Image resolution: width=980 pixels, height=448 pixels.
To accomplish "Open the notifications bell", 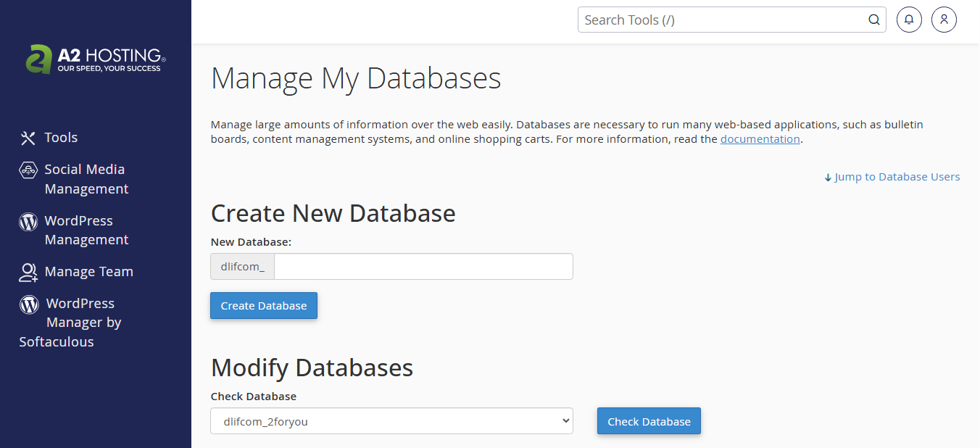I will click(909, 19).
